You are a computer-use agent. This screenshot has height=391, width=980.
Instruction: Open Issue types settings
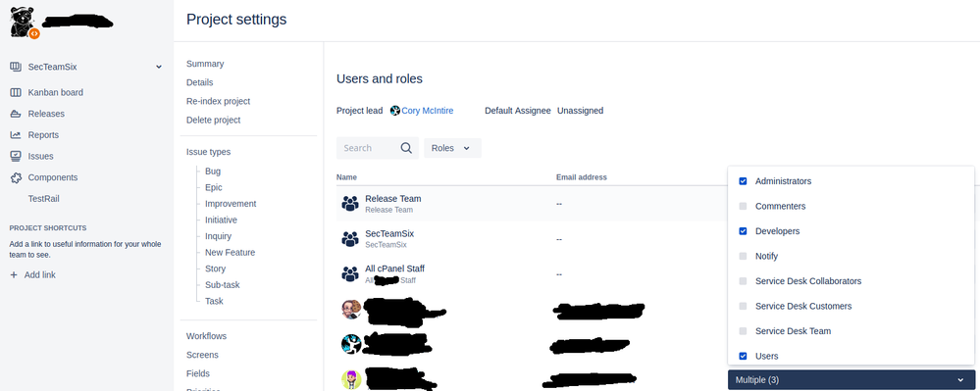coord(208,152)
